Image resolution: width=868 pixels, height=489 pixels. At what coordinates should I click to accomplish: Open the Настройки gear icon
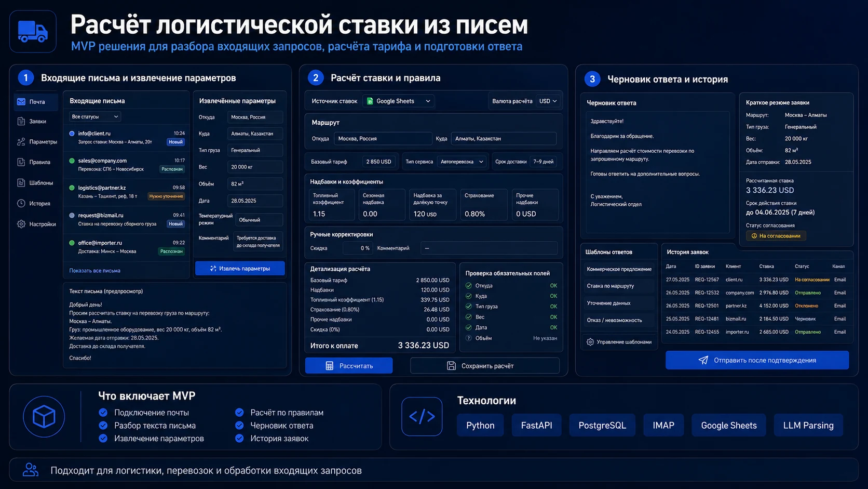(x=21, y=224)
